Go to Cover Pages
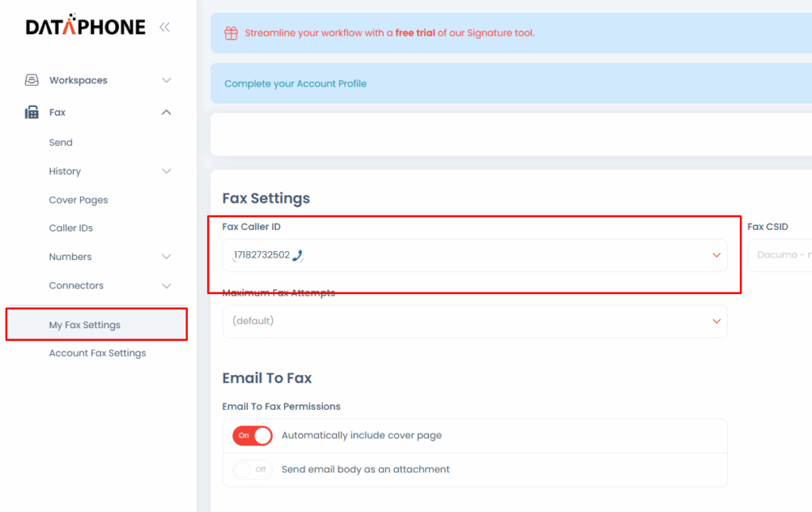 click(x=79, y=200)
